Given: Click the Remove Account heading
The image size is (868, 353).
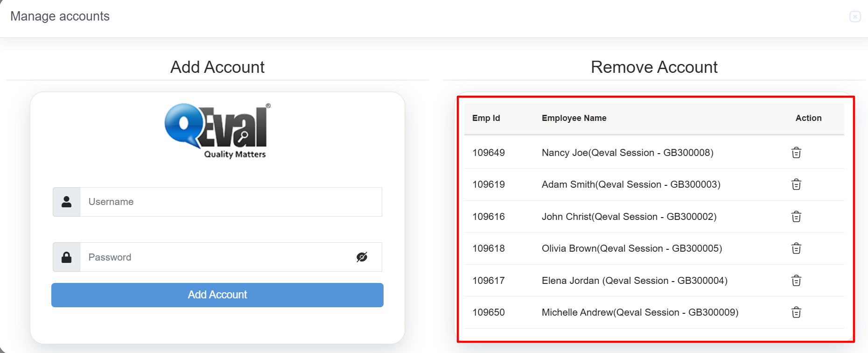Looking at the screenshot, I should (x=654, y=67).
